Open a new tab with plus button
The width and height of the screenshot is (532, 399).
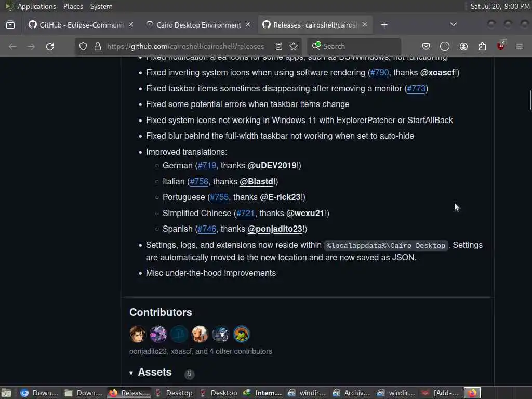pyautogui.click(x=384, y=25)
